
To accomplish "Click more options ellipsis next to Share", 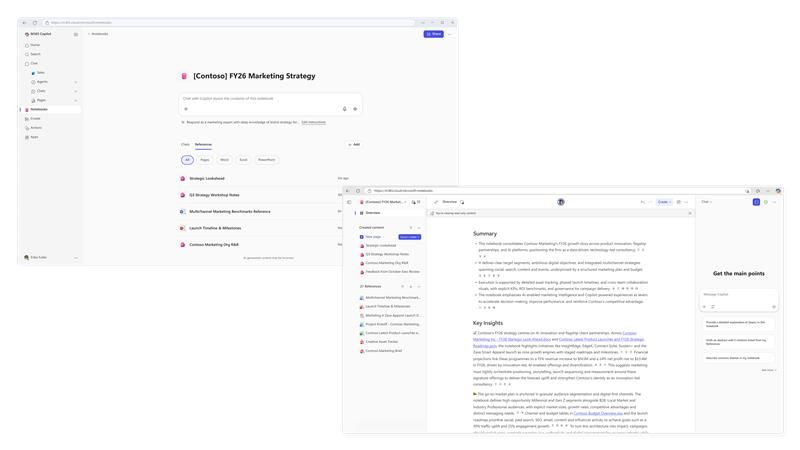I will click(x=449, y=34).
